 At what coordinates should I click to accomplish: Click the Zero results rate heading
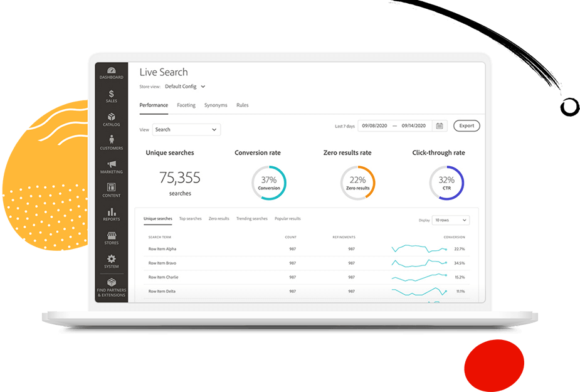(347, 152)
